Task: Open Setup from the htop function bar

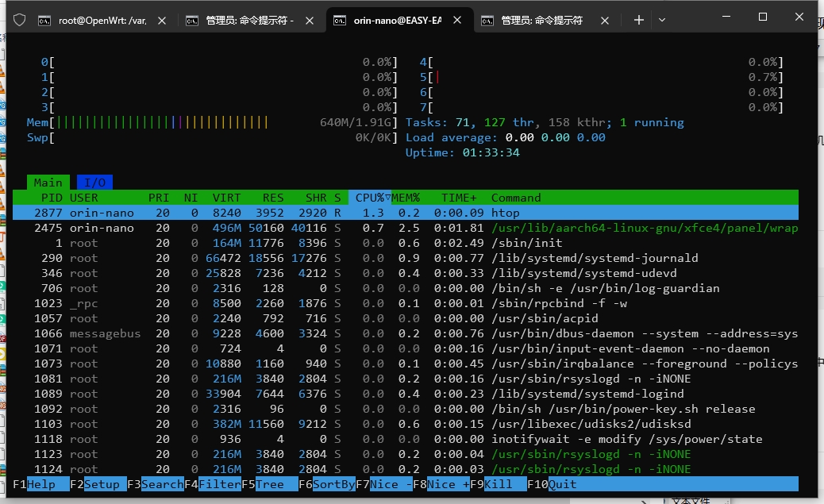Action: [x=102, y=484]
